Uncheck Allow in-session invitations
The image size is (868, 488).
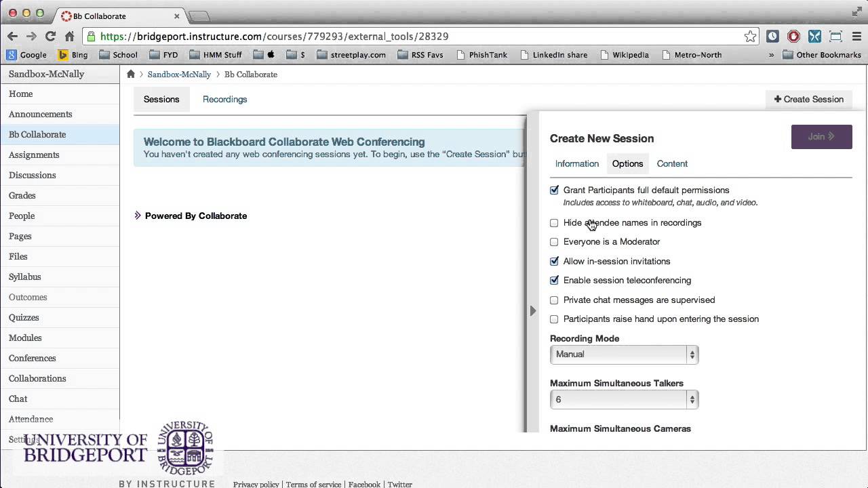pos(554,262)
